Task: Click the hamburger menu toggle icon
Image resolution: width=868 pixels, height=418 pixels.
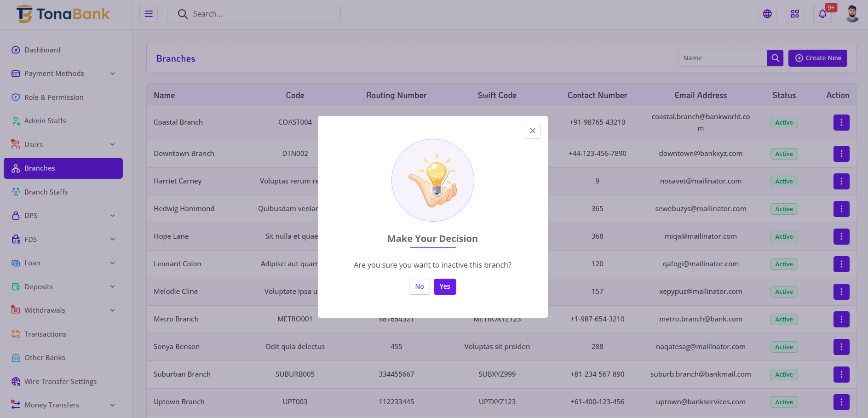Action: click(149, 14)
